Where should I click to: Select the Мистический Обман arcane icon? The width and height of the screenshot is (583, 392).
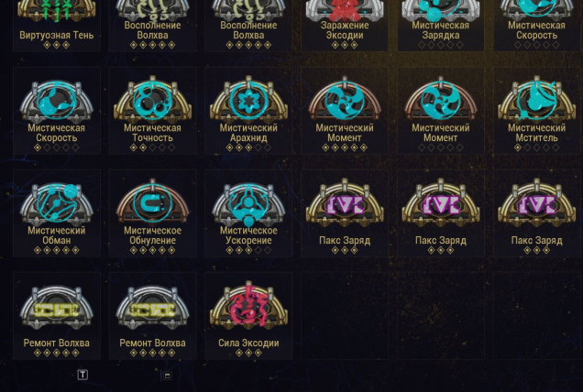click(57, 202)
